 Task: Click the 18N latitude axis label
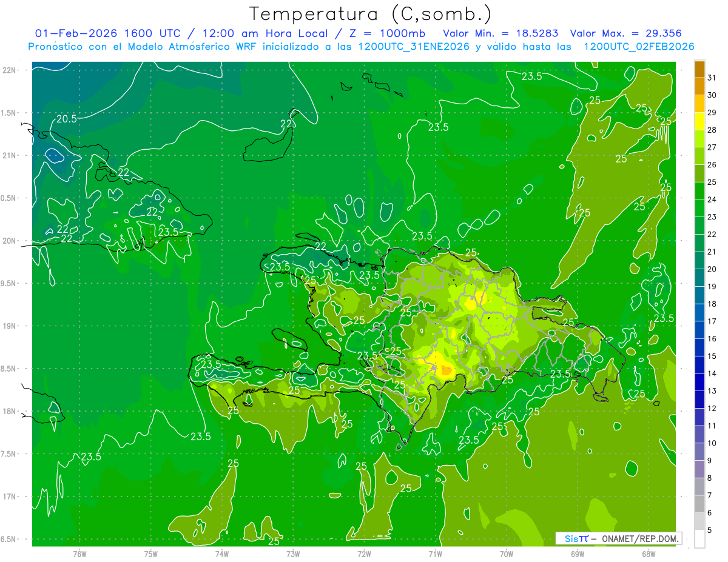pyautogui.click(x=8, y=412)
